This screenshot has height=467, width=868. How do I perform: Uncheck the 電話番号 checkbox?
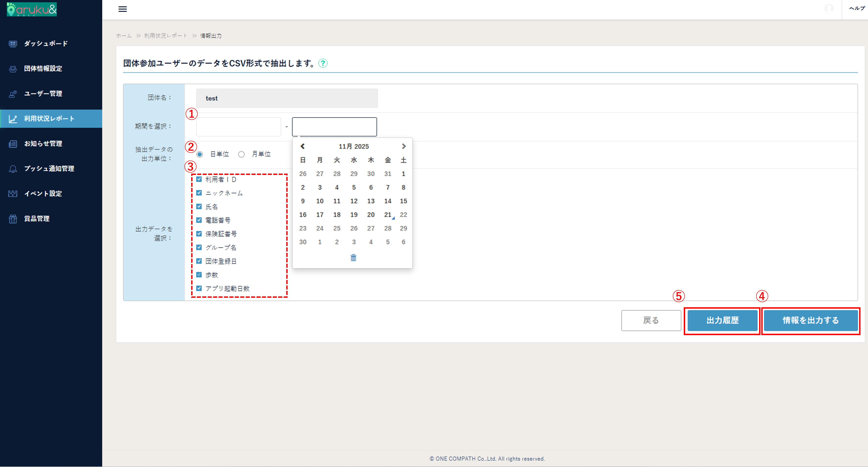199,220
